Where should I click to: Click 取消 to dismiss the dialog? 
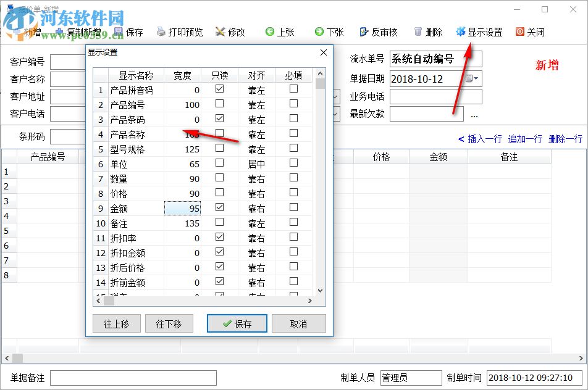click(298, 323)
